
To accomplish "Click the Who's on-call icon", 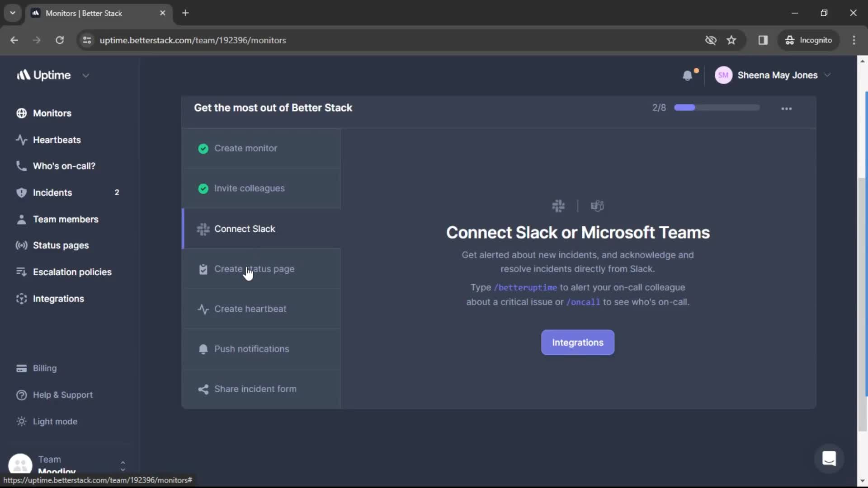I will 21,166.
